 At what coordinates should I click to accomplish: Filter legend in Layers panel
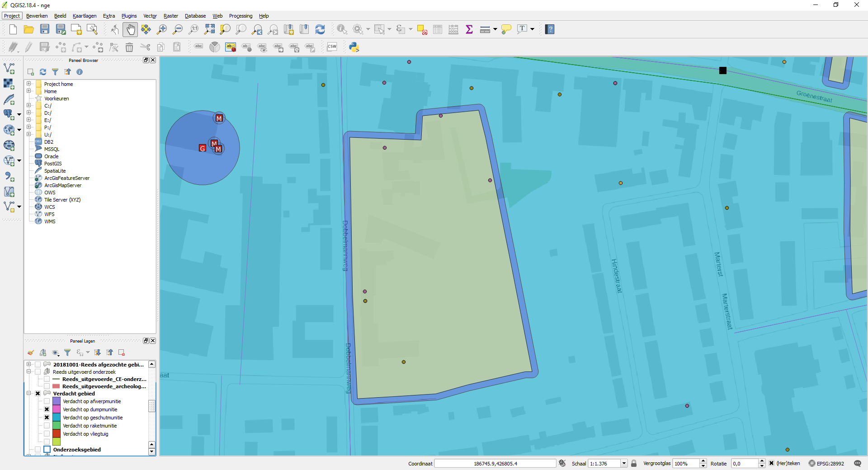pyautogui.click(x=67, y=352)
